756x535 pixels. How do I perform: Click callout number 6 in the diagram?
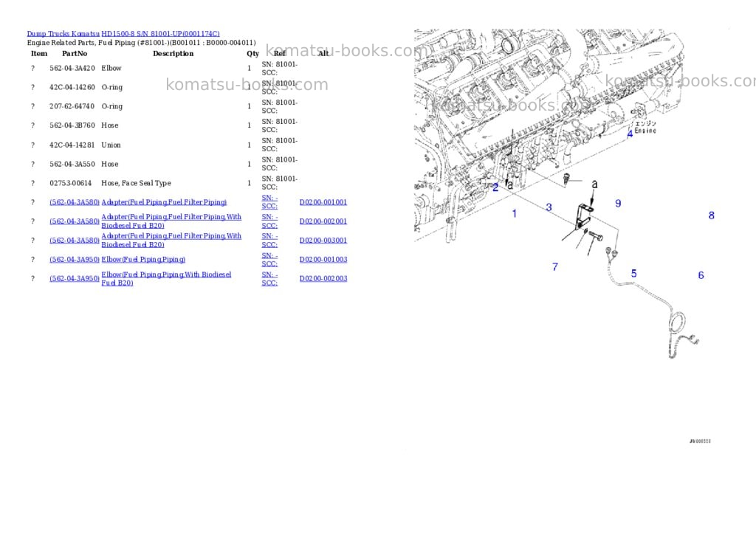click(x=701, y=275)
